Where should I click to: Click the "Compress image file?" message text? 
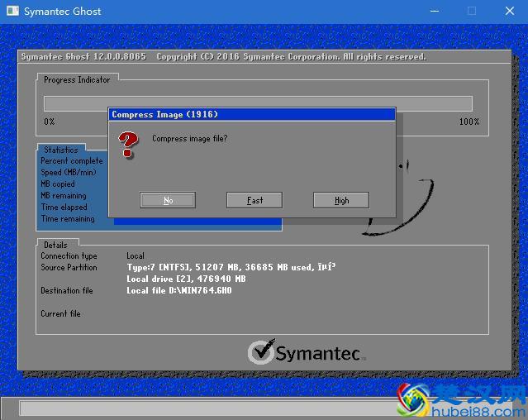189,139
